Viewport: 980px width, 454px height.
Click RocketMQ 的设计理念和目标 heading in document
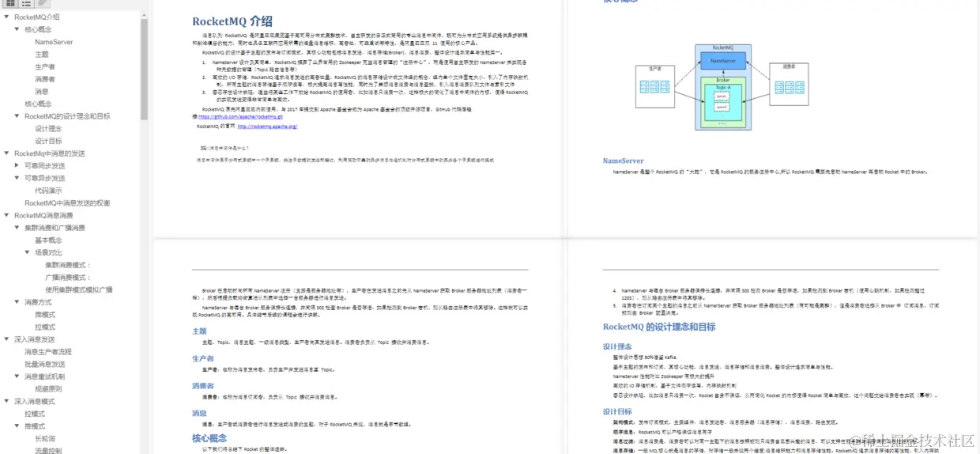659,327
